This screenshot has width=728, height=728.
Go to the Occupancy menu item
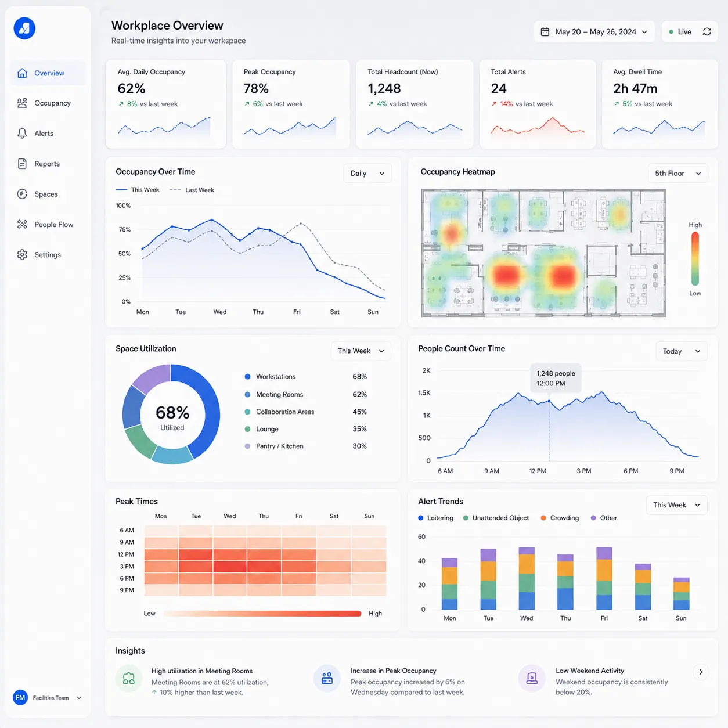48,103
